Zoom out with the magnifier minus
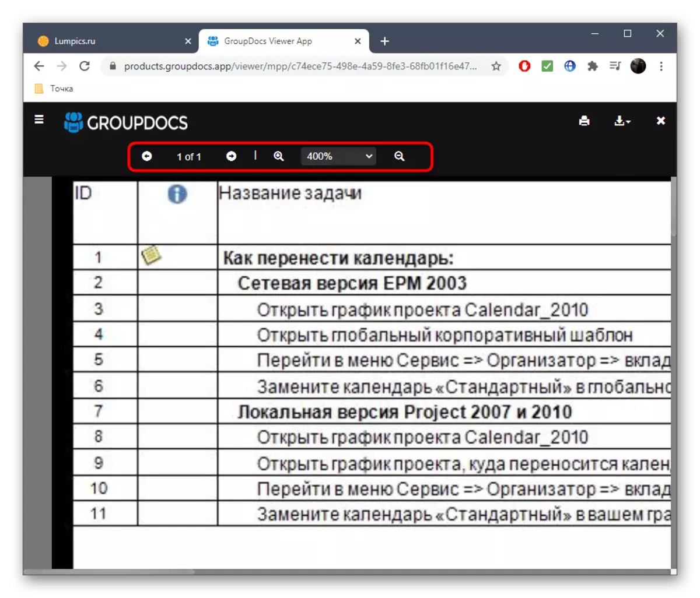Image resolution: width=700 pixels, height=598 pixels. tap(400, 156)
